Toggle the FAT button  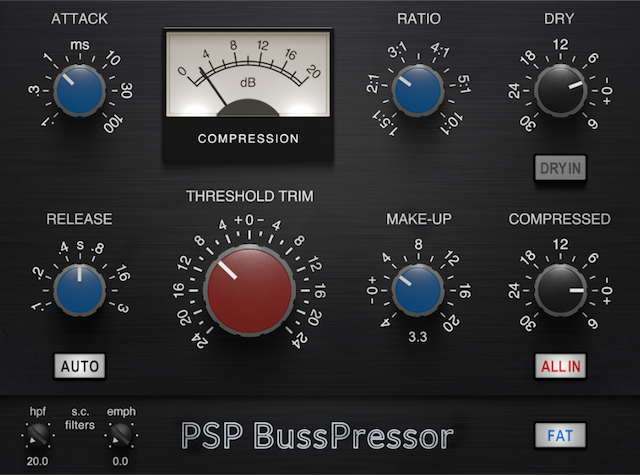559,436
